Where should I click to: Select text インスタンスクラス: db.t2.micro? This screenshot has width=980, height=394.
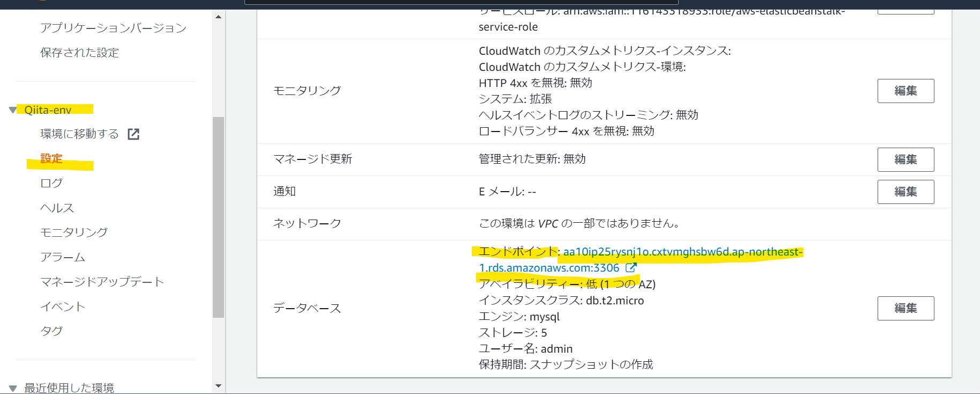[x=561, y=301]
